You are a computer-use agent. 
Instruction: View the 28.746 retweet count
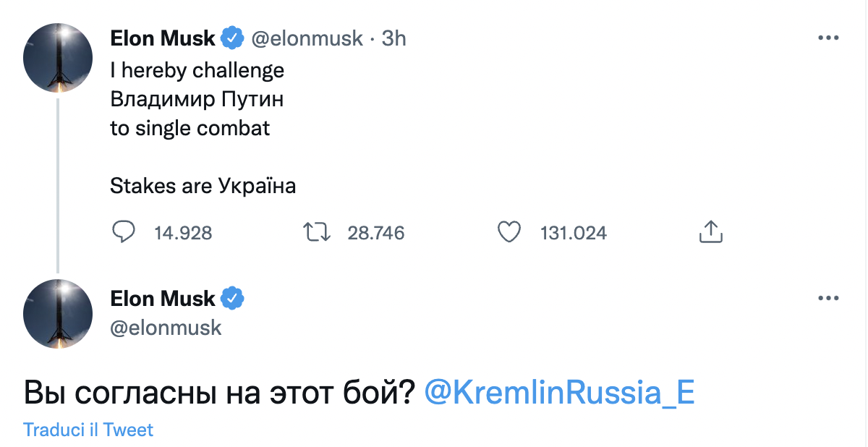pos(375,233)
